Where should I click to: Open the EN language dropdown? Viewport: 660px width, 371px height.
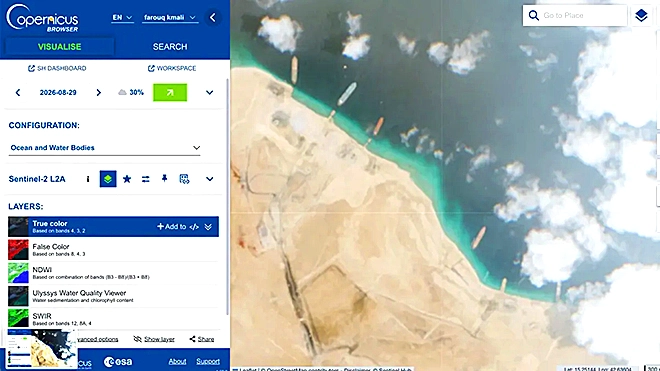point(122,18)
